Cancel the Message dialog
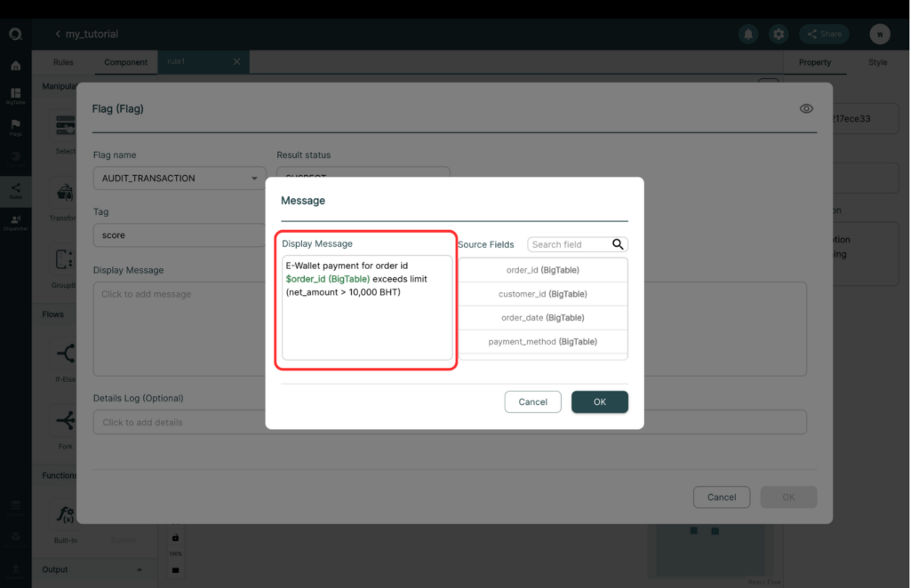 click(533, 401)
